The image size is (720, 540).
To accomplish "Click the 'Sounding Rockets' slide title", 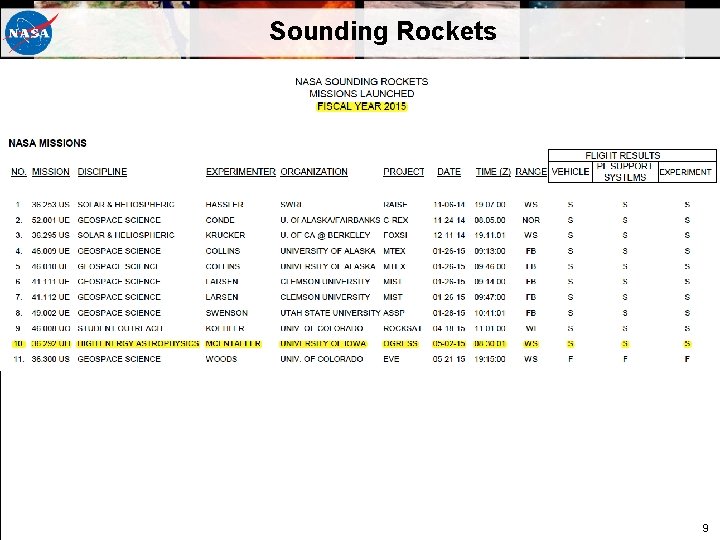I will 383,32.
